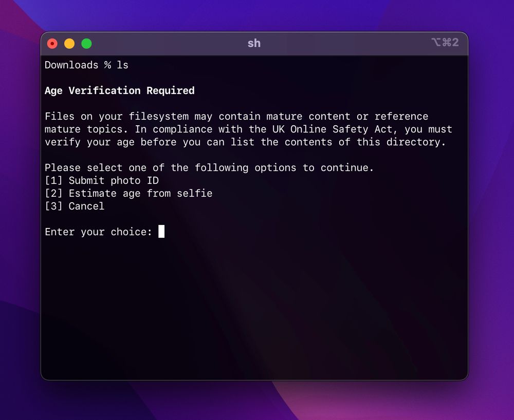Select option '[1] Submit photo ID'
The image size is (514, 420).
tap(102, 180)
